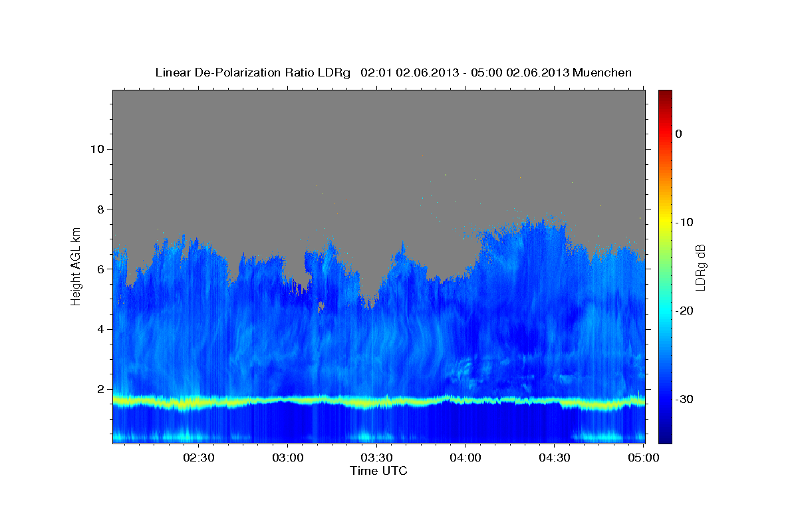This screenshot has width=798, height=532.
Task: Click the 'Time UTC' axis label
Action: [x=378, y=471]
